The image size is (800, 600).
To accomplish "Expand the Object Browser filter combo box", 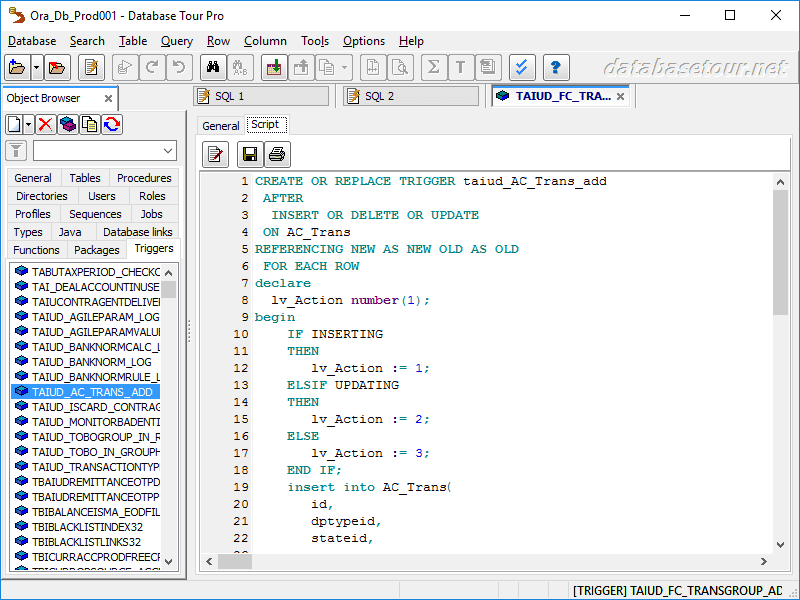I will (167, 151).
